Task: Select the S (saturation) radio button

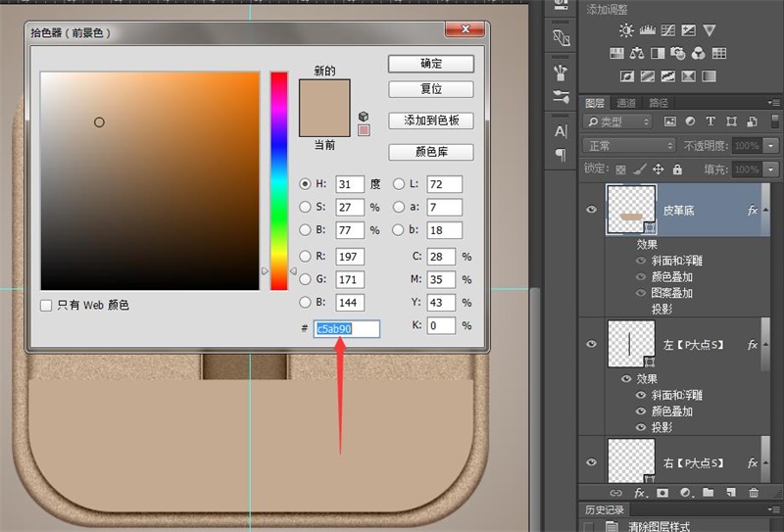Action: [x=305, y=207]
